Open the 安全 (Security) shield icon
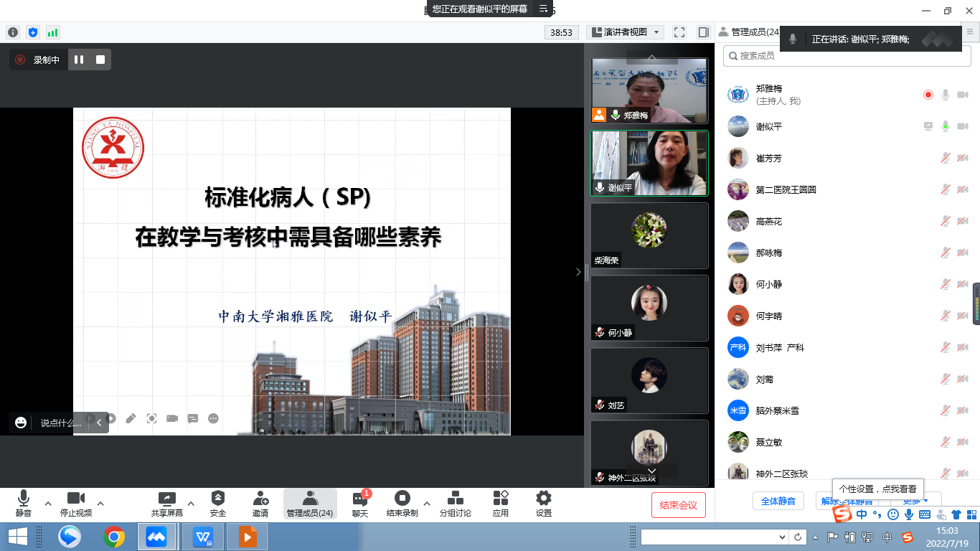The image size is (980, 551). [218, 503]
